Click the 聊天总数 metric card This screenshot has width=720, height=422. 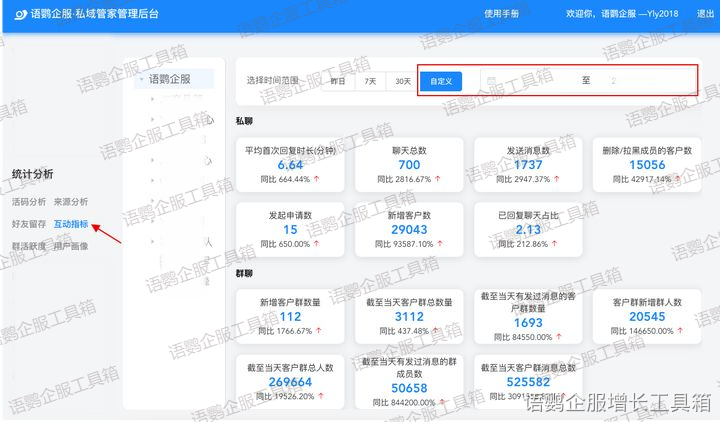[x=409, y=164]
